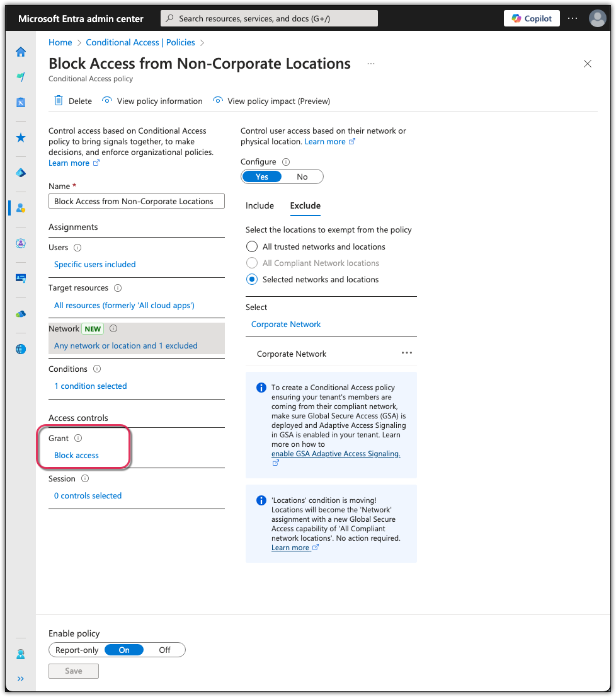
Task: Set Enable policy to Report-only
Action: click(77, 650)
